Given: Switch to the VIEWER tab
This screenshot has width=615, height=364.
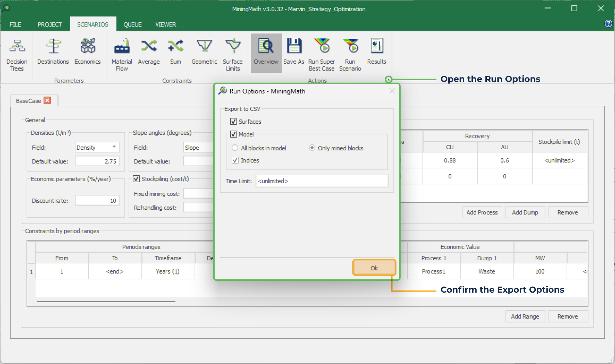Looking at the screenshot, I should (x=166, y=24).
